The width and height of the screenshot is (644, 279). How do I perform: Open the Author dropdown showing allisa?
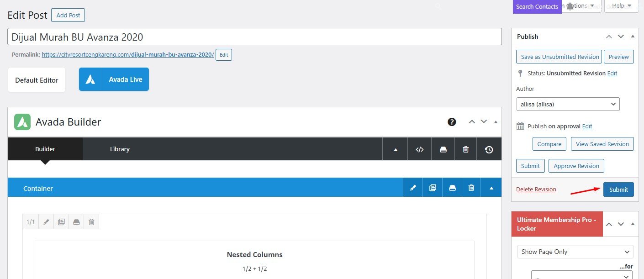click(x=568, y=104)
